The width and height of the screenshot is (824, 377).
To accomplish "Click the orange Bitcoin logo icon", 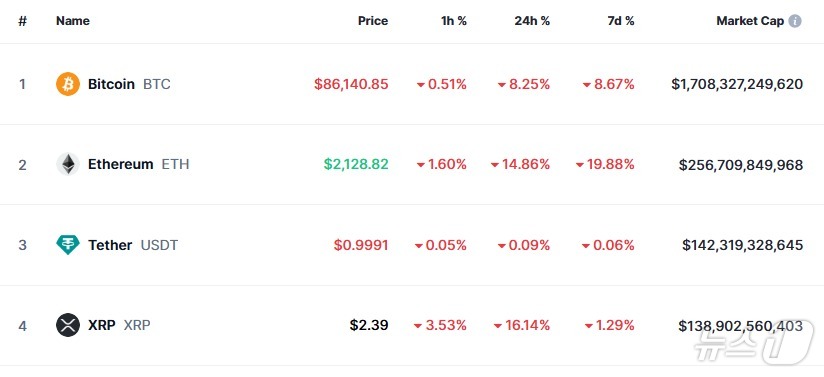I will (x=68, y=84).
